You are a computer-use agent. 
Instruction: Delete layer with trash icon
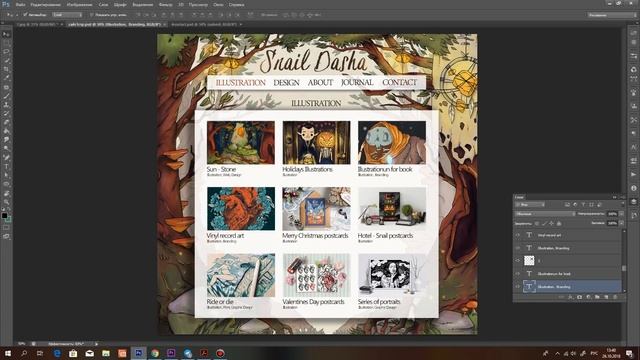[615, 297]
